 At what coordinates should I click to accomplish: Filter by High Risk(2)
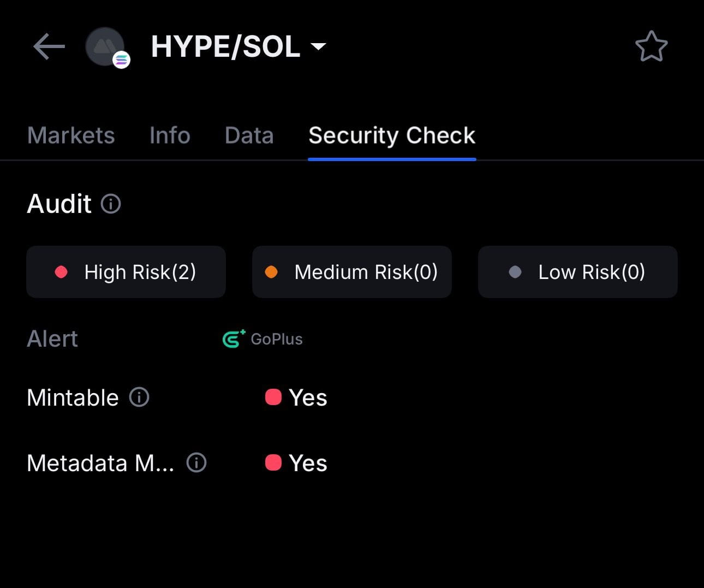pyautogui.click(x=126, y=272)
